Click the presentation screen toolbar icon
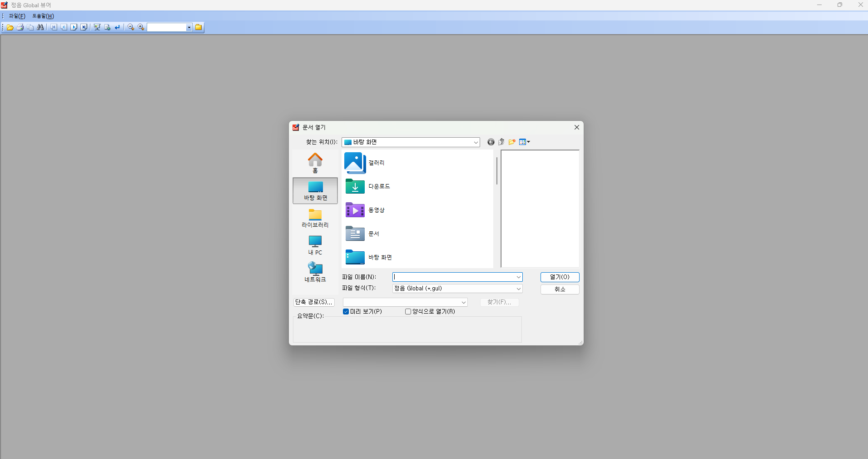868x459 pixels. pos(97,27)
